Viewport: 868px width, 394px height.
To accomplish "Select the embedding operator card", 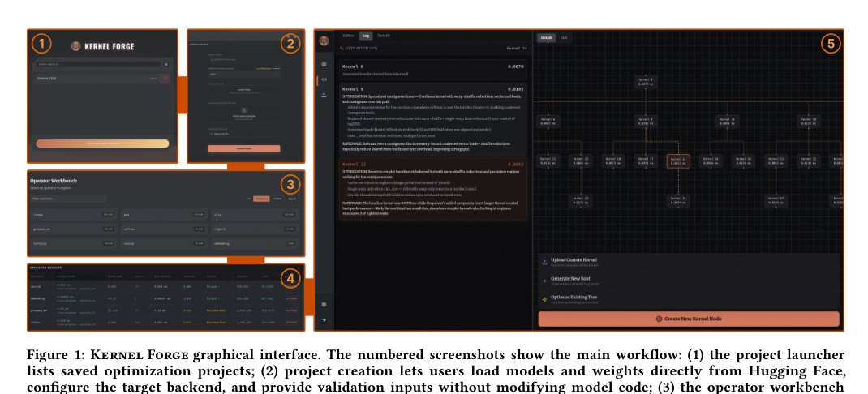I will point(255,243).
